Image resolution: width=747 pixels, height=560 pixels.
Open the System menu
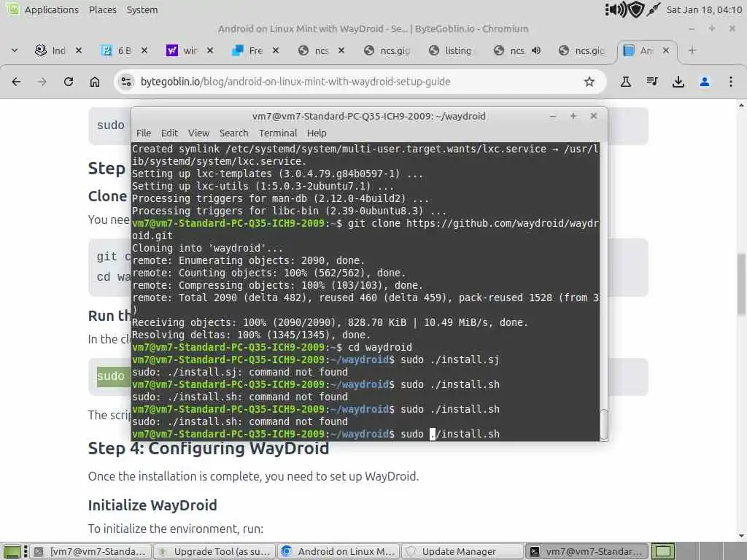(x=142, y=9)
